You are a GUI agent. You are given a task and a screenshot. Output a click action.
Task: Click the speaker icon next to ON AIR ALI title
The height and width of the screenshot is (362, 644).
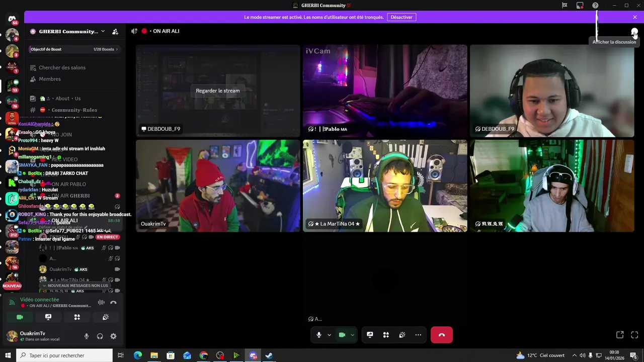coord(134,31)
